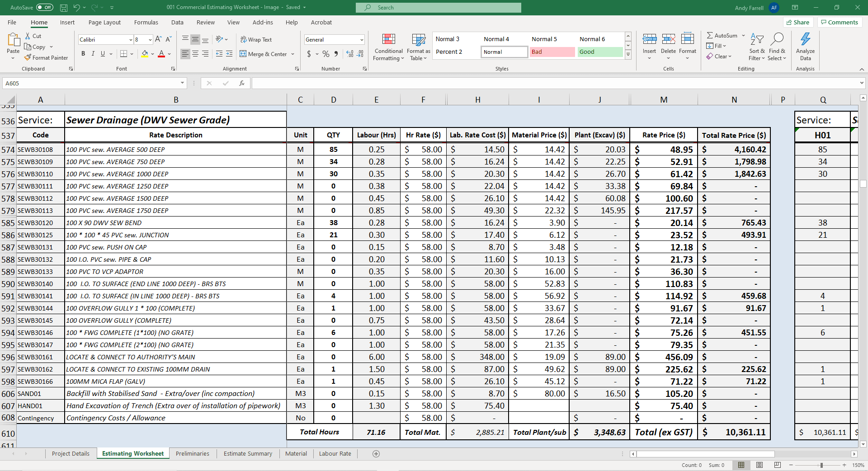This screenshot has height=471, width=868.
Task: Expand AutoSum dropdown arrow
Action: 743,35
